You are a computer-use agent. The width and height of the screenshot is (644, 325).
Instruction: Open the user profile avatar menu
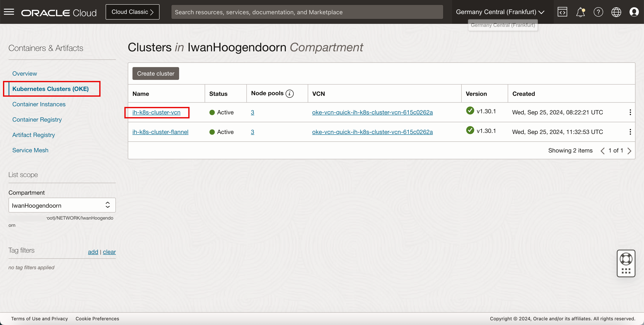tap(634, 12)
